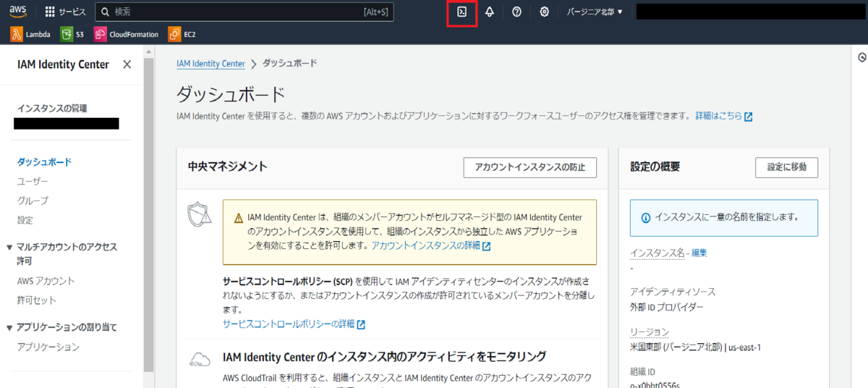The width and height of the screenshot is (868, 388).
Task: Click 設定に移動 button
Action: tap(786, 166)
